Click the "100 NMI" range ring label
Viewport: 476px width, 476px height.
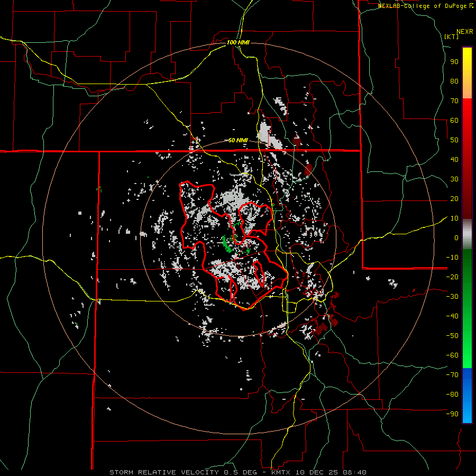(237, 42)
